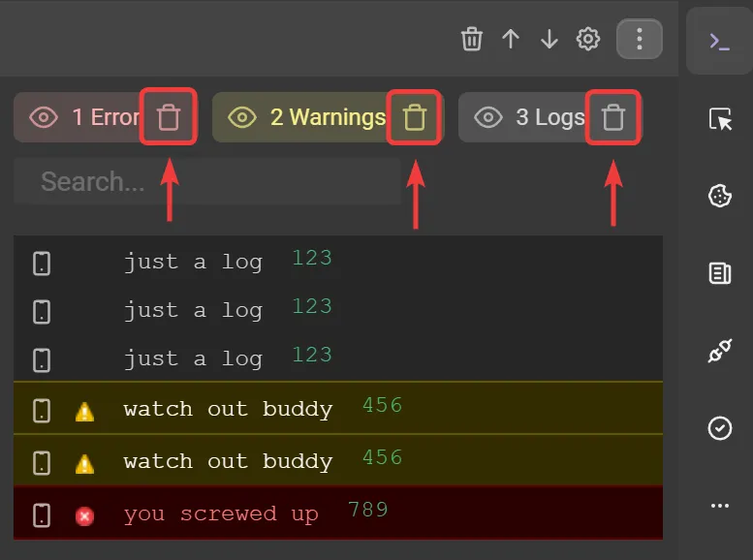Switch to the console terminal tab

click(x=719, y=41)
